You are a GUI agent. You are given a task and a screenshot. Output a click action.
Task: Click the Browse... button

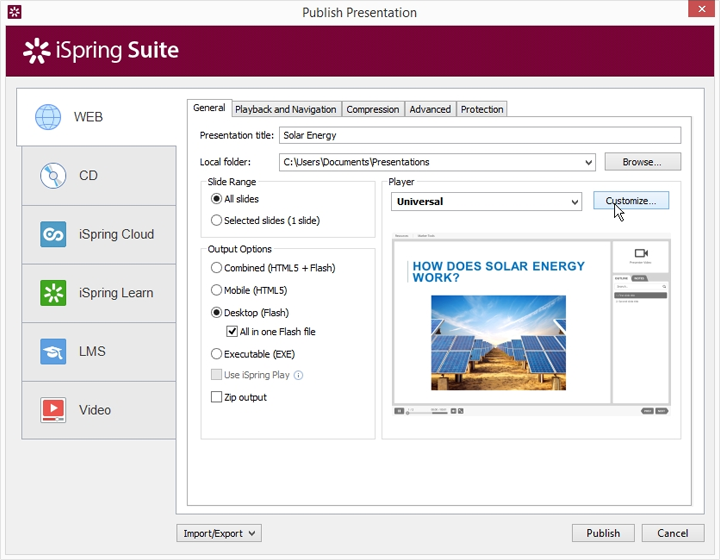click(642, 162)
